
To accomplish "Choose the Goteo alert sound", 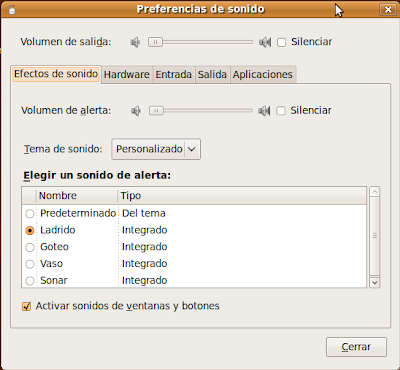I will [30, 247].
